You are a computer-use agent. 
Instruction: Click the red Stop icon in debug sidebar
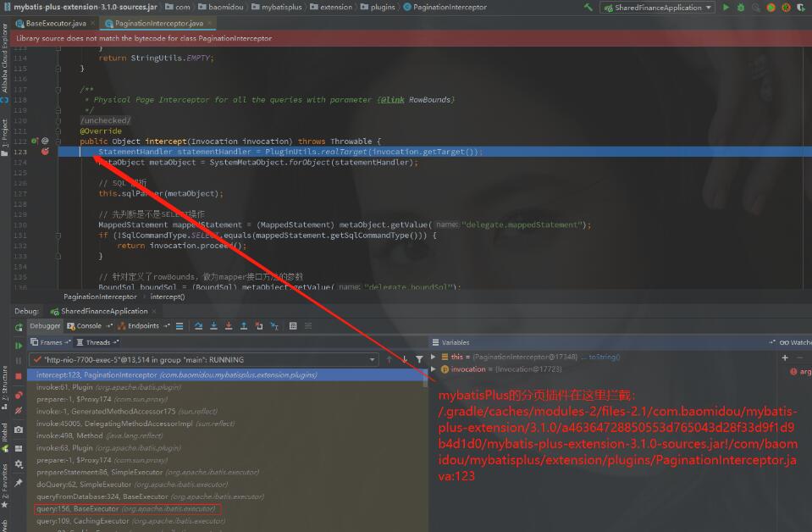(19, 376)
